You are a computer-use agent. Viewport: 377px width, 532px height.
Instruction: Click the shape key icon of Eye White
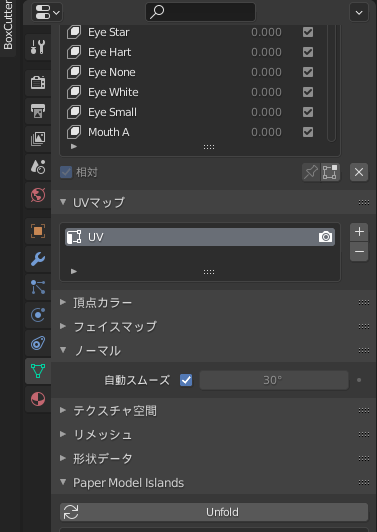coord(74,92)
